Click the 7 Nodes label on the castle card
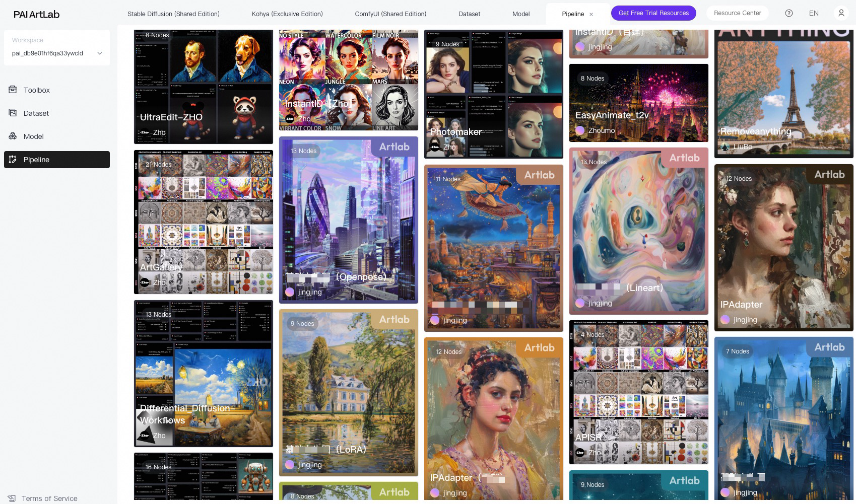 click(738, 351)
